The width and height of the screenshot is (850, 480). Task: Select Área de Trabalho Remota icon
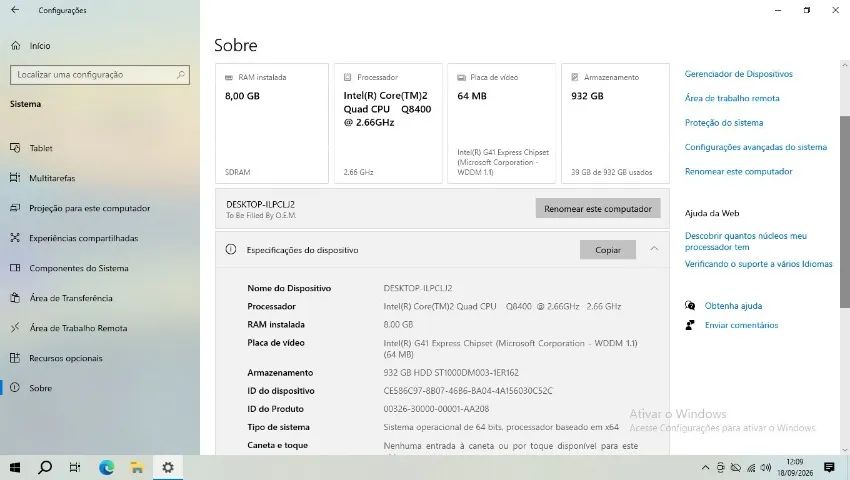point(15,328)
